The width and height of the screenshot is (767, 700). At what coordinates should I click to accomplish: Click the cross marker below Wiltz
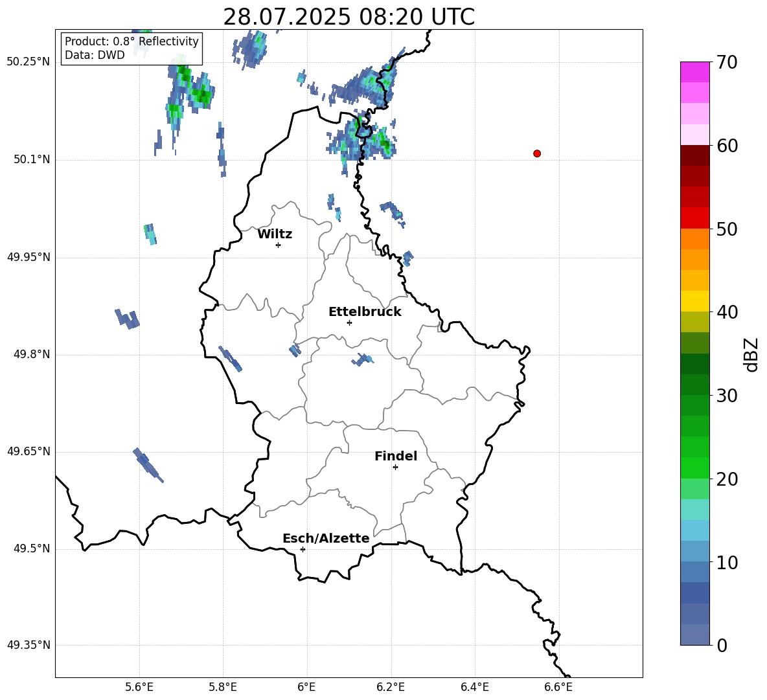[279, 245]
